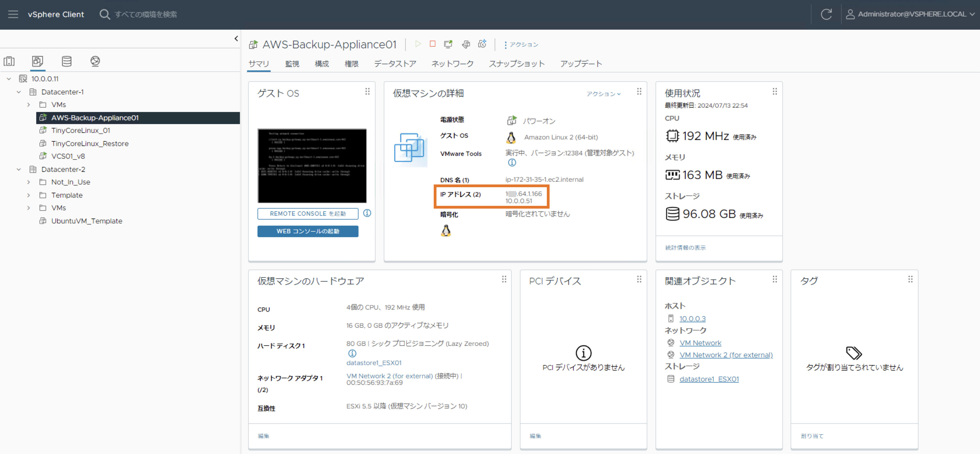This screenshot has height=454, width=980.
Task: Collapse the Datacenter-1 tree node
Action: click(19, 92)
